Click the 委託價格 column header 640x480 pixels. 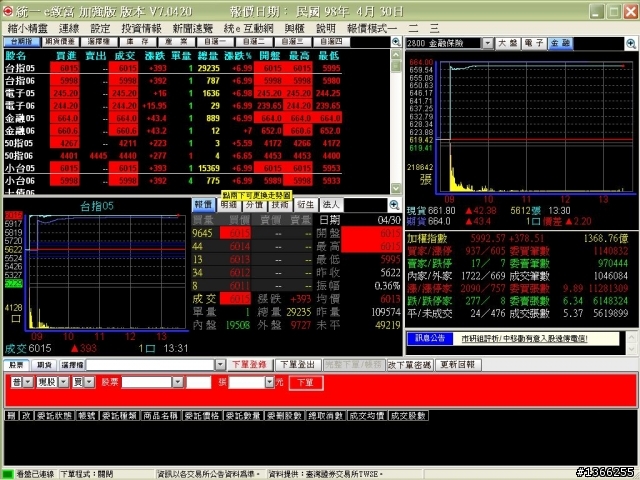click(202, 416)
